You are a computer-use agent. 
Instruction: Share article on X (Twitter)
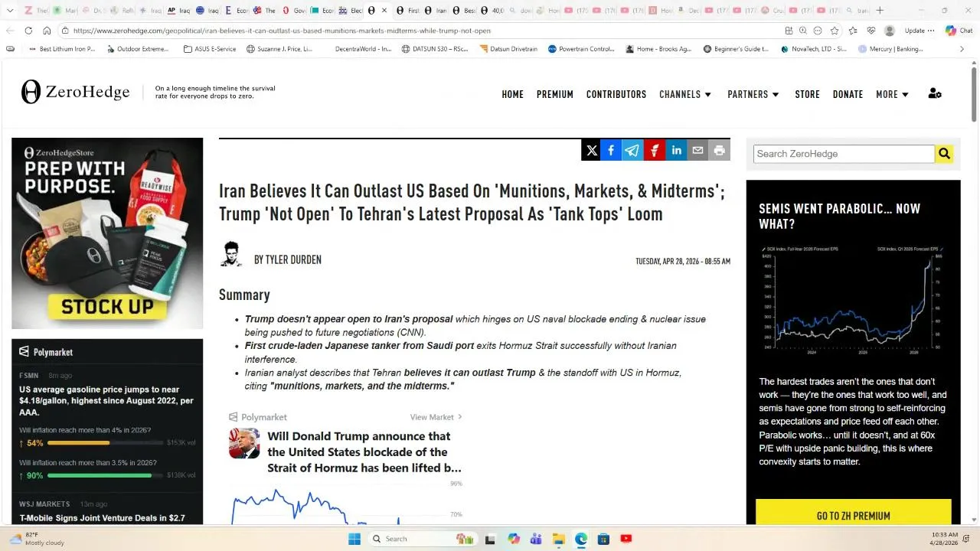(x=592, y=151)
